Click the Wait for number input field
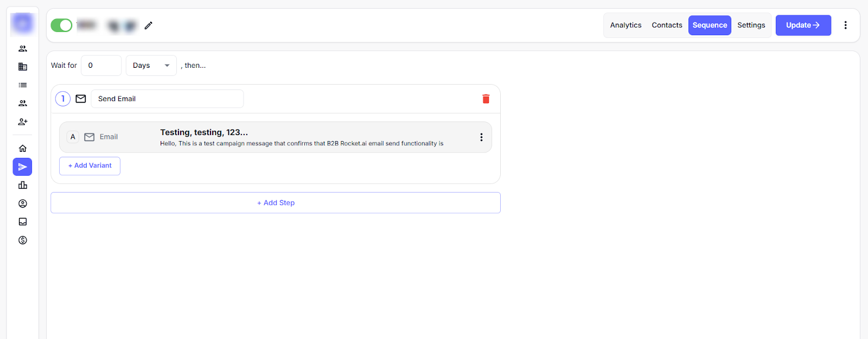 tap(101, 66)
